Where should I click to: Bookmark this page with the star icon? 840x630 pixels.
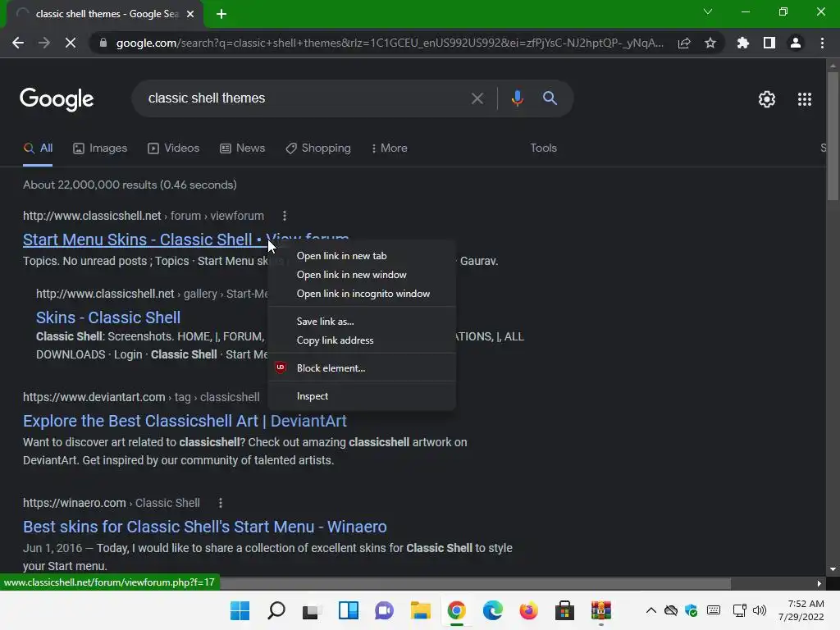point(710,43)
